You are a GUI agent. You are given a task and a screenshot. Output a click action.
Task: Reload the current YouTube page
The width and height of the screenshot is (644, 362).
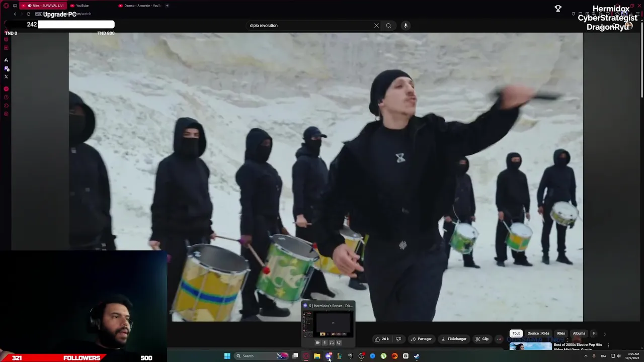pyautogui.click(x=28, y=14)
